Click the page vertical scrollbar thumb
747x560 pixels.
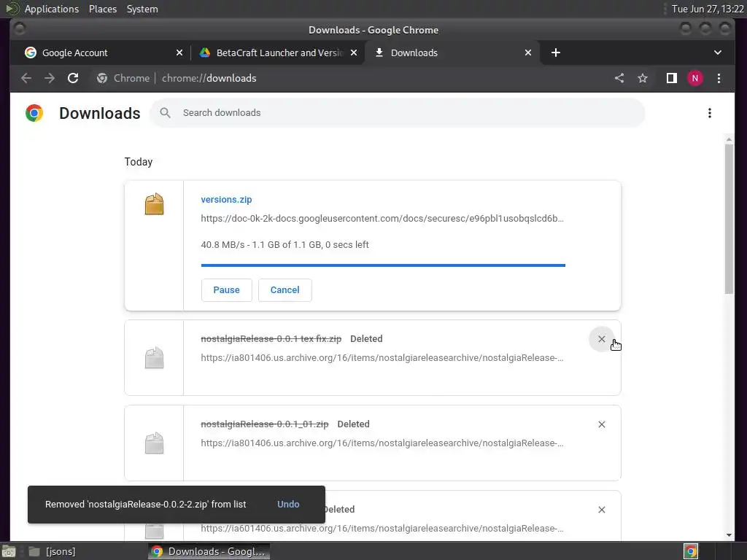point(729,219)
